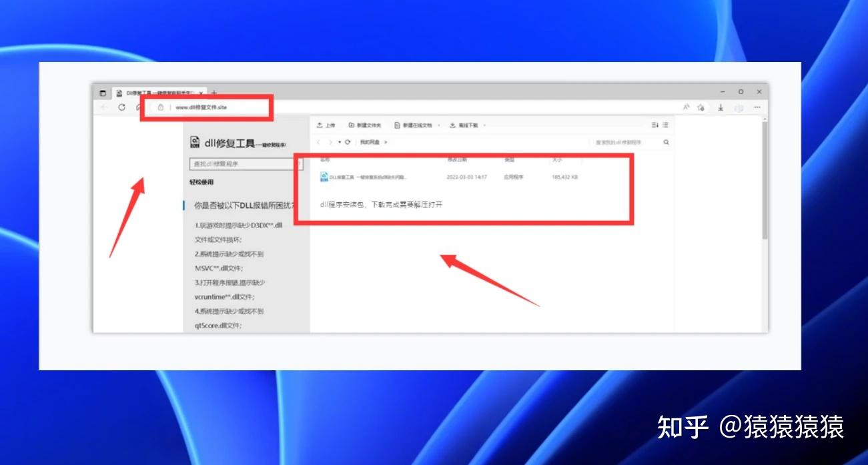Expand the chevron after 我的网盘 breadcrumb
This screenshot has height=465, width=868.
point(385,141)
